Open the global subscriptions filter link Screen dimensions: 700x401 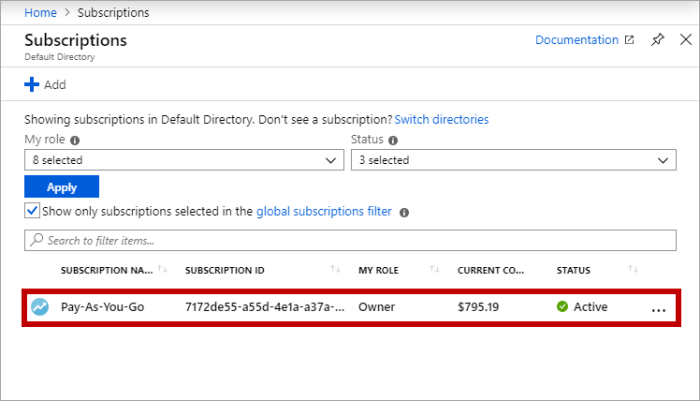[324, 212]
